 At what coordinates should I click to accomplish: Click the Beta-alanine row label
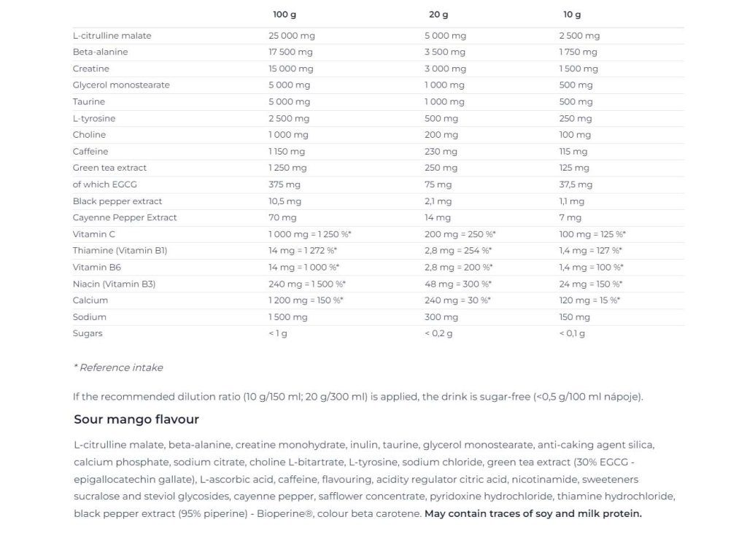[x=100, y=52]
